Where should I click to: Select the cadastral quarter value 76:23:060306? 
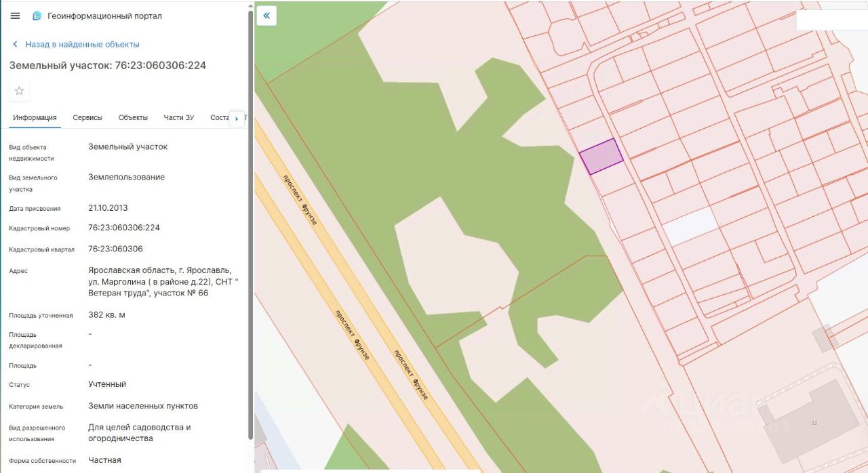point(115,249)
